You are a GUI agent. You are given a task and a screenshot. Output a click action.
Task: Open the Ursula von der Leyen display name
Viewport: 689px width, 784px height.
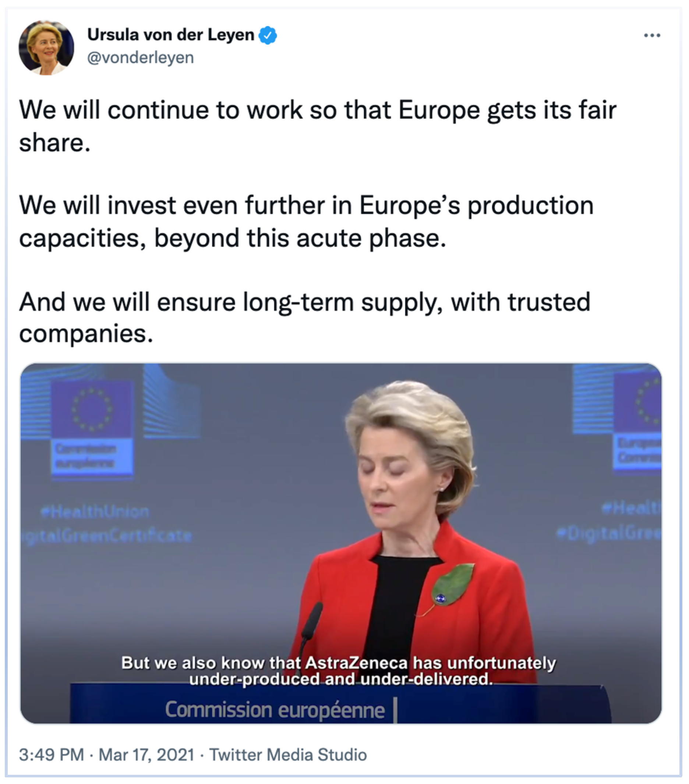[x=171, y=35]
